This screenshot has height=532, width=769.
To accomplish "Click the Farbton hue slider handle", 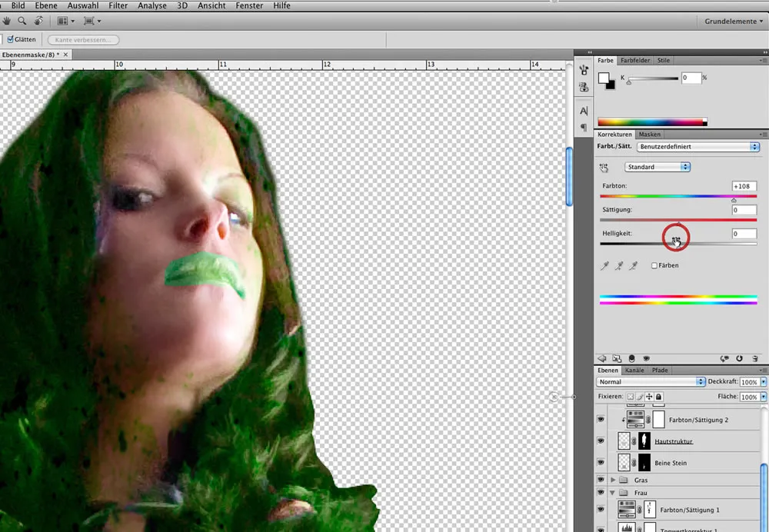I will [x=734, y=200].
